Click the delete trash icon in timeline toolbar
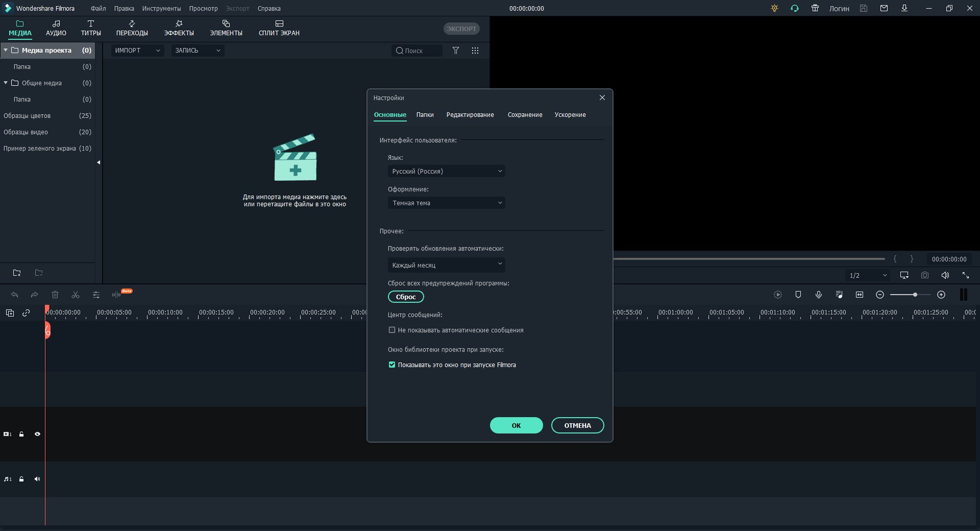 click(x=55, y=295)
